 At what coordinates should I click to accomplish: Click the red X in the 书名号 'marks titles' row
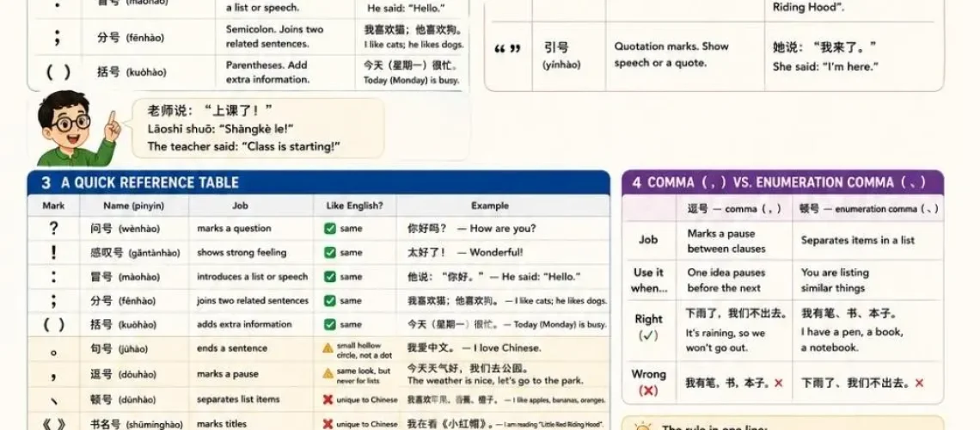[x=328, y=424]
